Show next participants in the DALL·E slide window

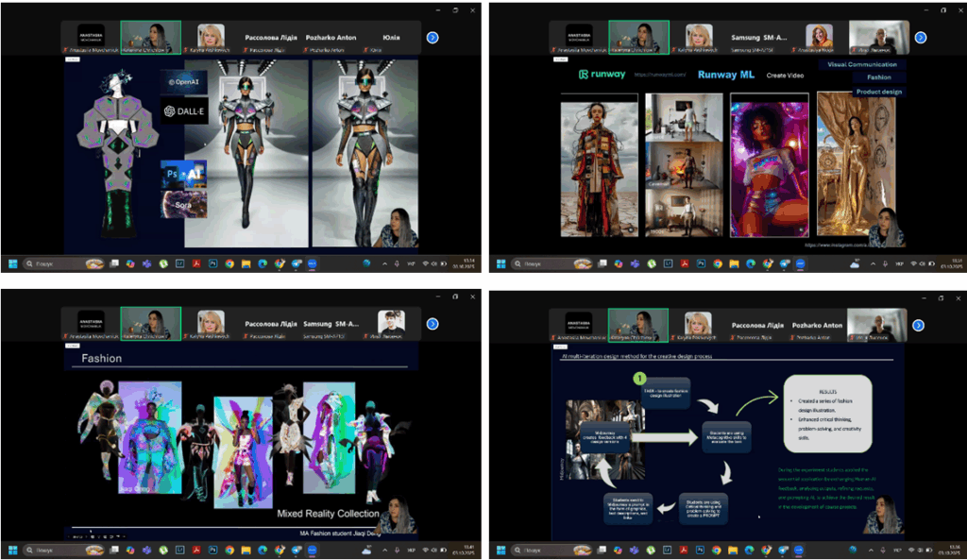pos(432,38)
